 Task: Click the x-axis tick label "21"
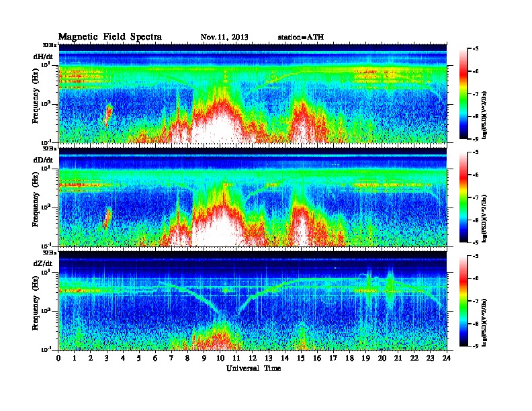tap(398, 358)
